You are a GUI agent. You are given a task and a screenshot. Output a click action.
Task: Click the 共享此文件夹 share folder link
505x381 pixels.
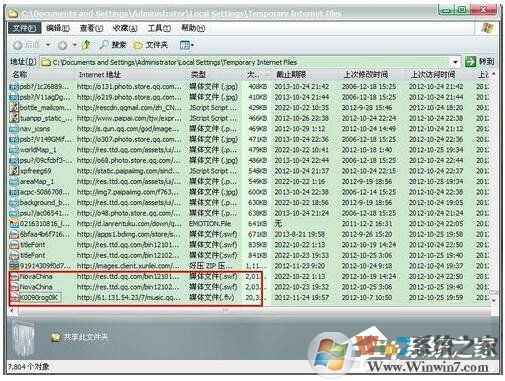click(80, 337)
